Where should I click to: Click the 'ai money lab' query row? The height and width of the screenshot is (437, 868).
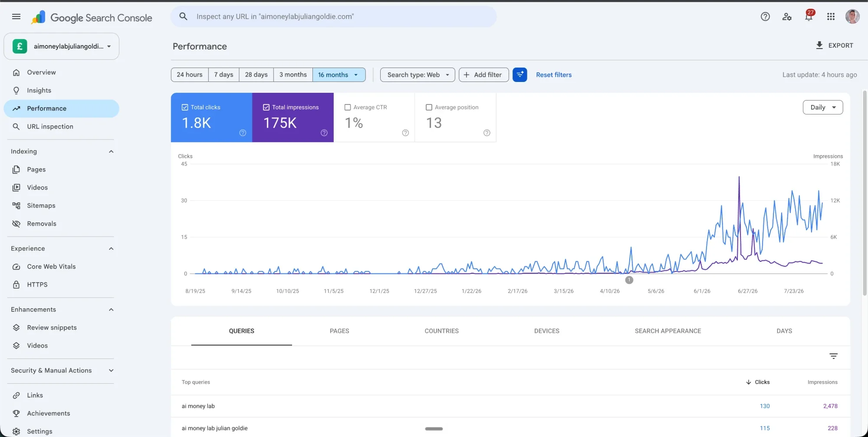coord(510,406)
